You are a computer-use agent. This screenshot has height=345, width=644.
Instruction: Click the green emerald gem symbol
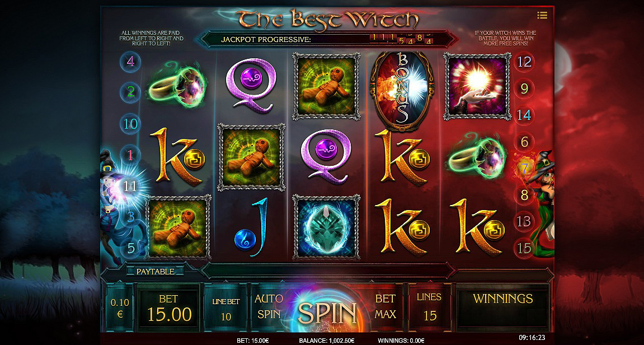point(326,227)
